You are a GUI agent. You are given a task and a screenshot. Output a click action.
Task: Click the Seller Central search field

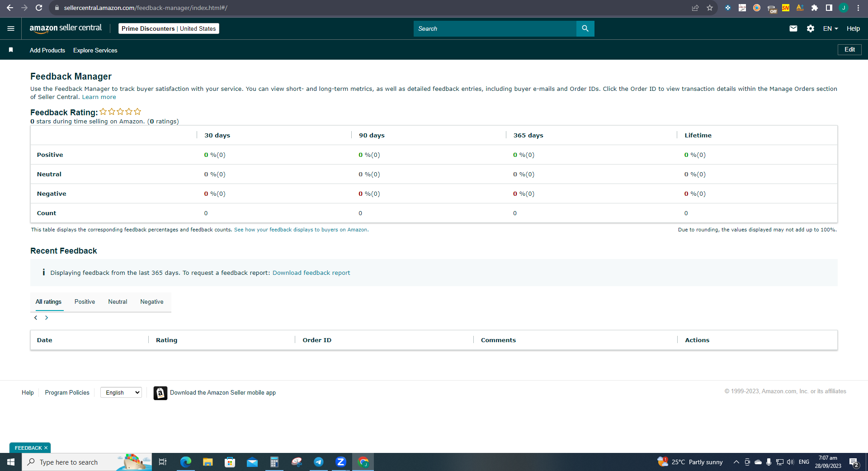coord(495,28)
